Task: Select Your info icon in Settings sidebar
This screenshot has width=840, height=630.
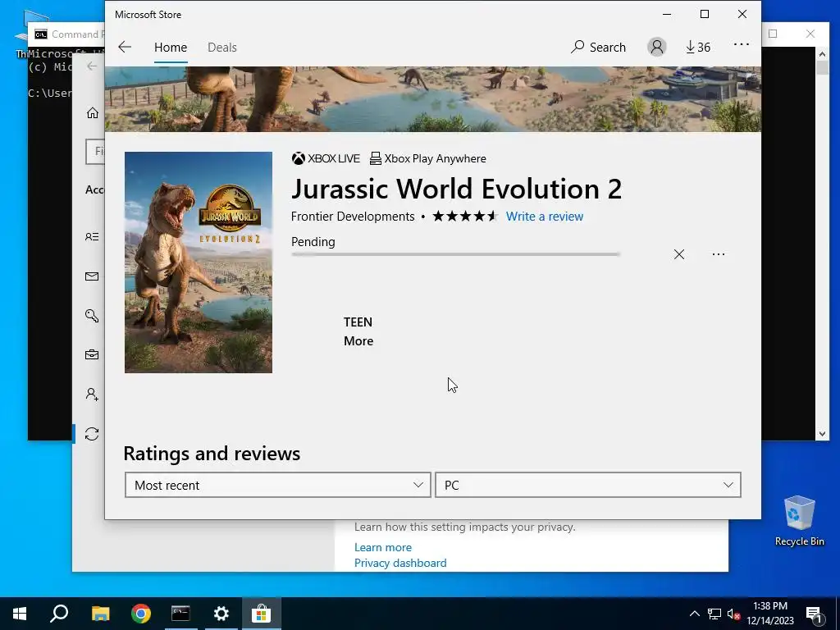Action: (92, 236)
